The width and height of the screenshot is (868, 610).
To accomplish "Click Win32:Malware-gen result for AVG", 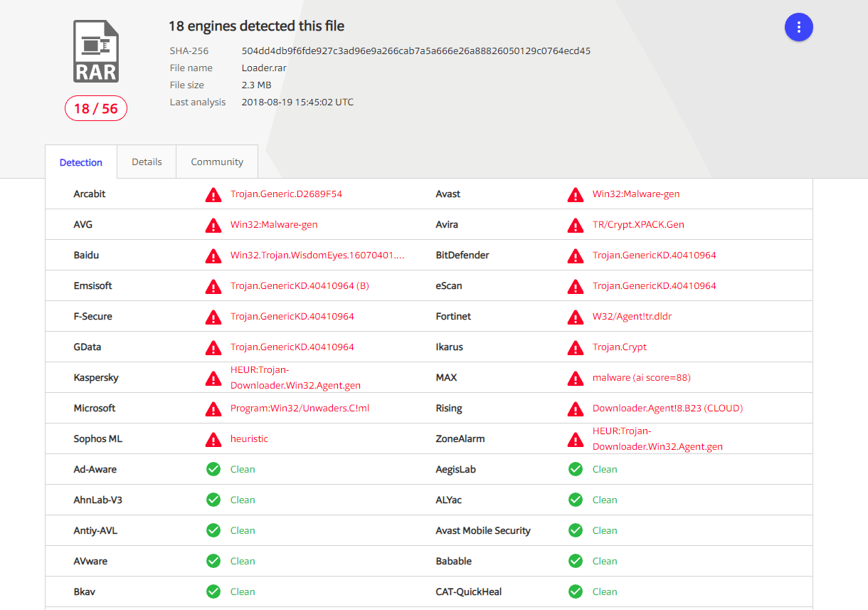I will point(274,224).
